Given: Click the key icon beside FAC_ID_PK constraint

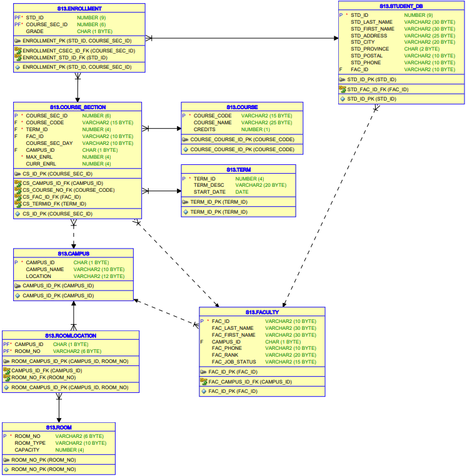Looking at the screenshot, I should click(x=204, y=372).
